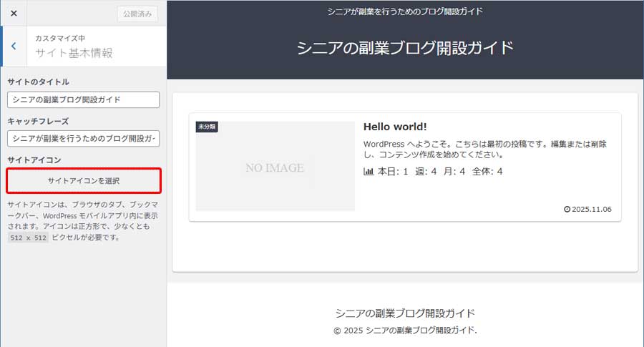Screen dimensions: 644x347
Task: Click the キャッチフレーズ input field
Action: (84, 138)
